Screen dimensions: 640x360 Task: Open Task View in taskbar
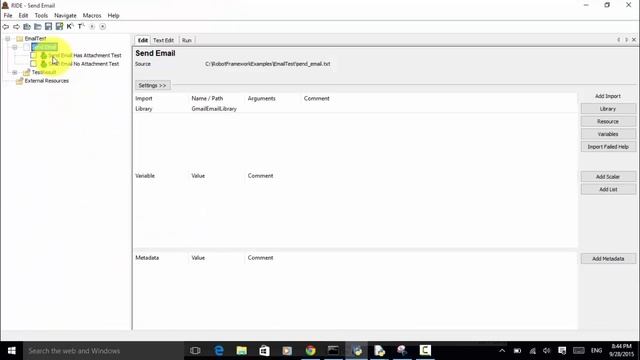195,351
